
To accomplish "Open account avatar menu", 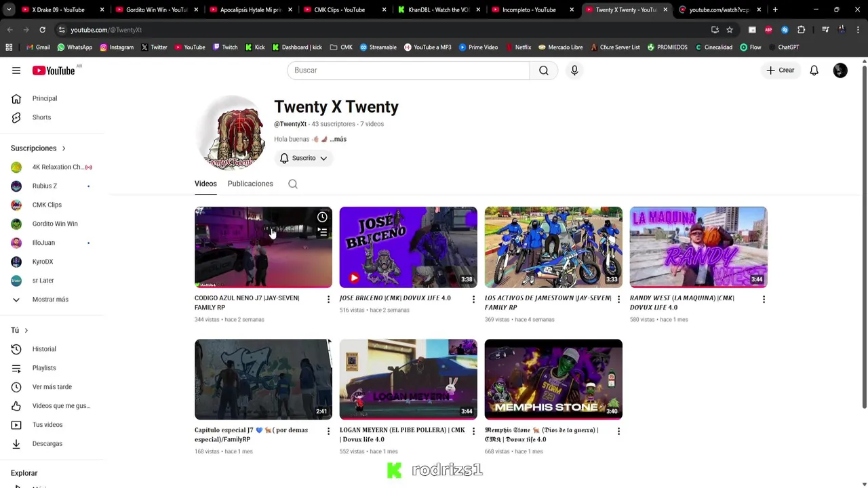I will [x=840, y=70].
